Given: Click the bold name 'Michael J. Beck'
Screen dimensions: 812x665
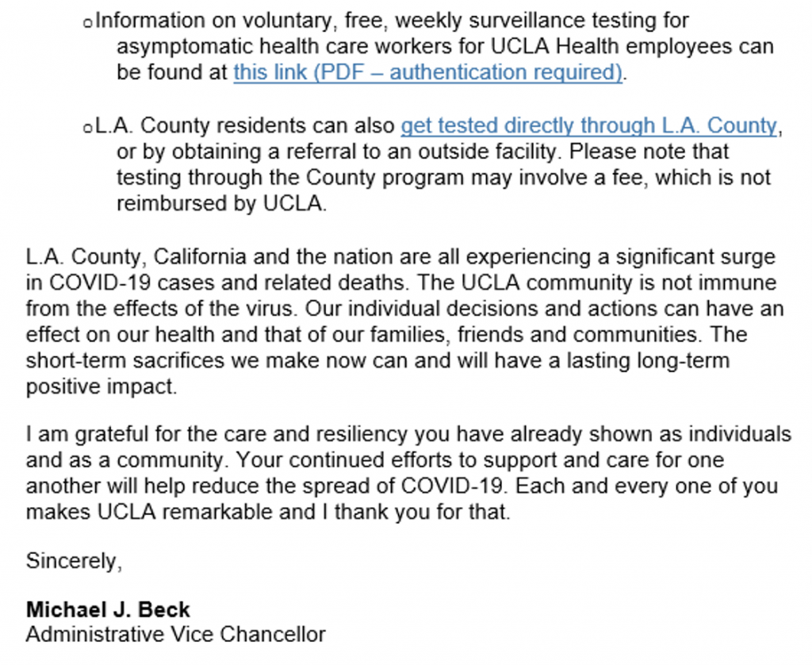Looking at the screenshot, I should click(x=108, y=609).
